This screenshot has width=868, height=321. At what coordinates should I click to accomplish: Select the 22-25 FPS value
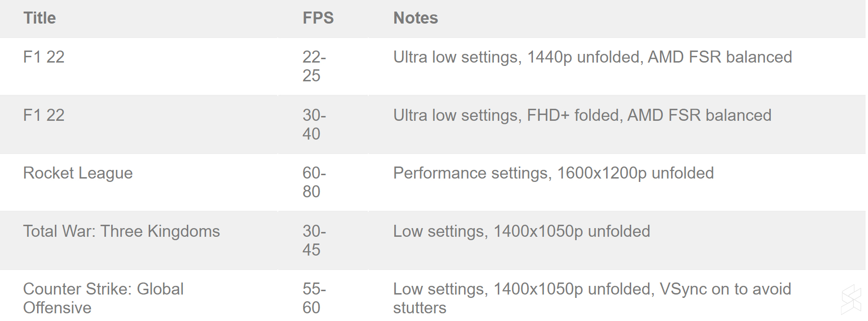coord(314,66)
